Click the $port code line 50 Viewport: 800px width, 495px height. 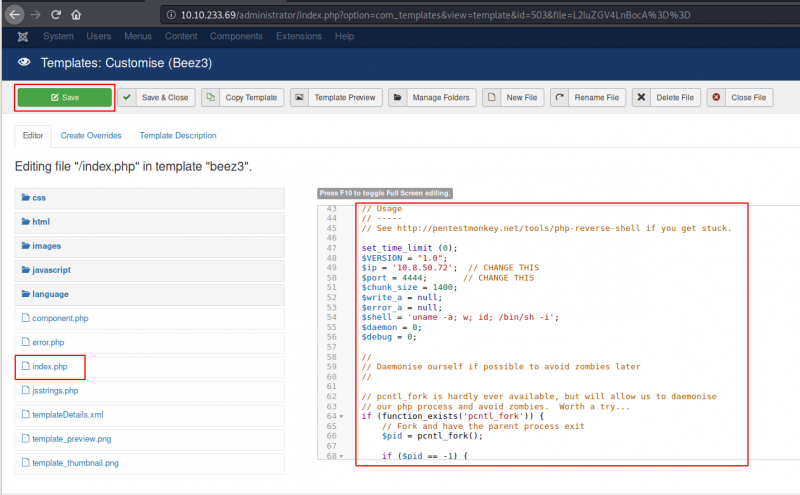coord(447,278)
